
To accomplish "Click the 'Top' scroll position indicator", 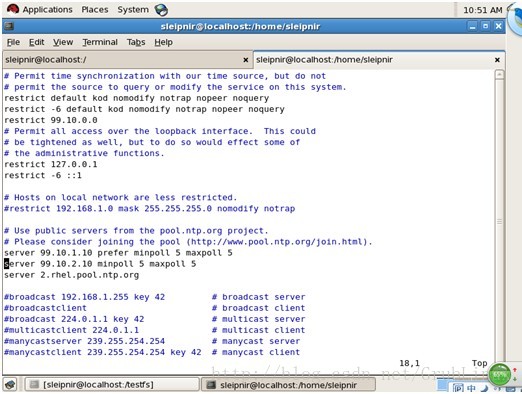I will (479, 363).
